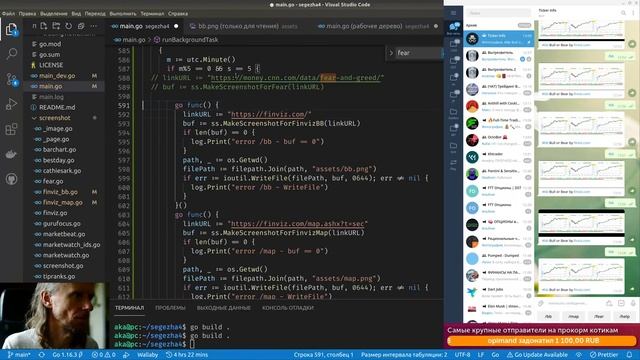The image size is (640, 360).
Task: Open marketwatch.go in Explorer
Action: tap(66, 255)
